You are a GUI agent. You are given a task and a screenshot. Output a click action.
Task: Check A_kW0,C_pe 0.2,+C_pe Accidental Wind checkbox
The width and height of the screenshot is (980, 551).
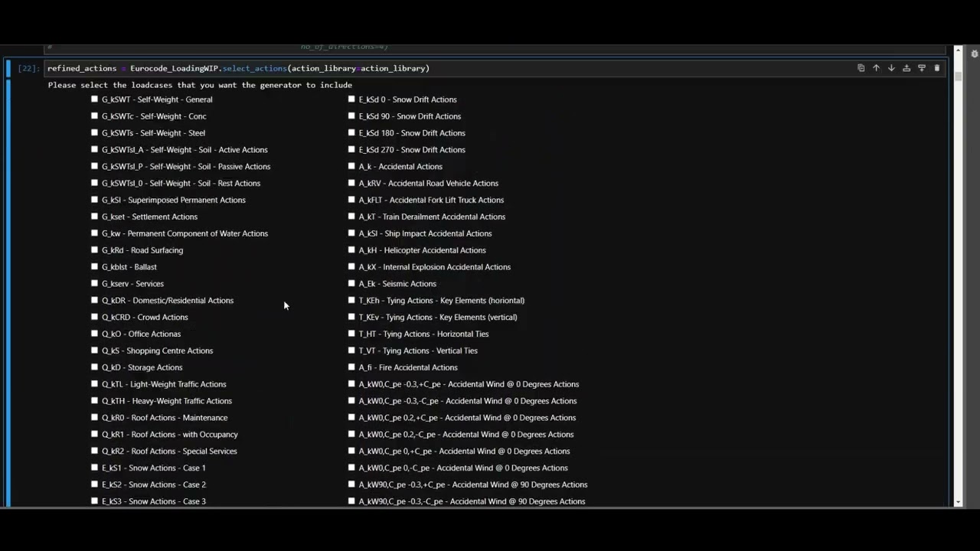(x=351, y=417)
